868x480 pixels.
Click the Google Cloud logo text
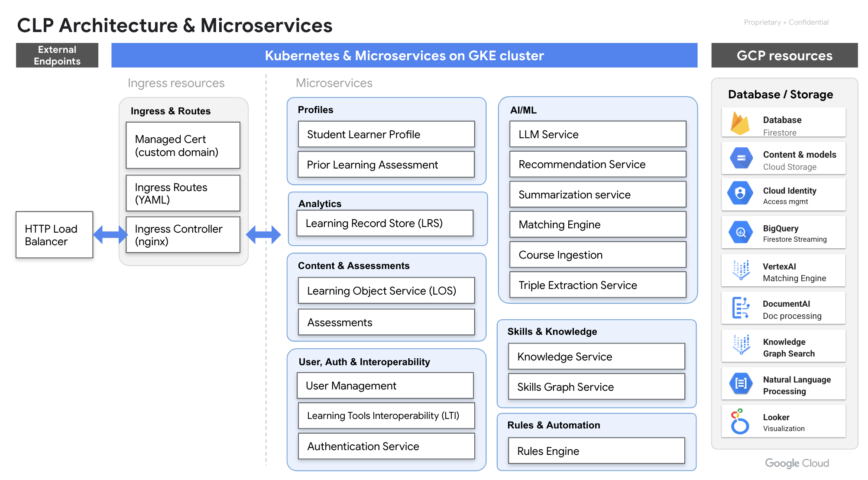pyautogui.click(x=797, y=463)
